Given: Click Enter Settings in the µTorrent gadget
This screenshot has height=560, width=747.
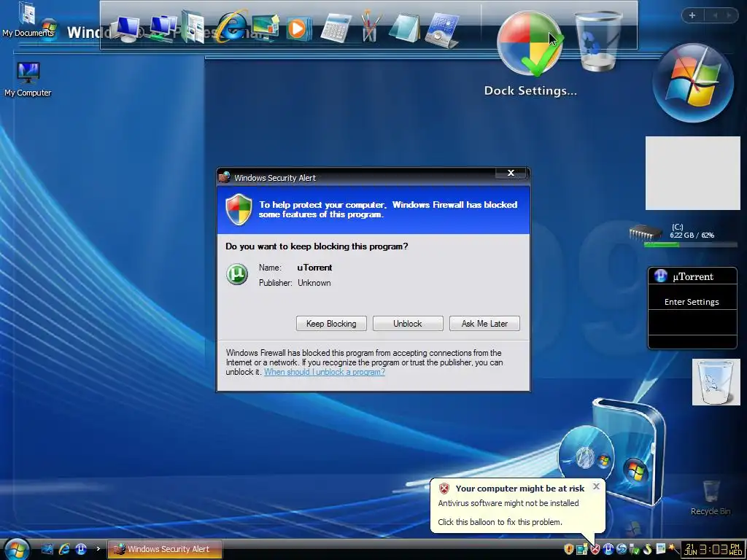Looking at the screenshot, I should pyautogui.click(x=692, y=302).
